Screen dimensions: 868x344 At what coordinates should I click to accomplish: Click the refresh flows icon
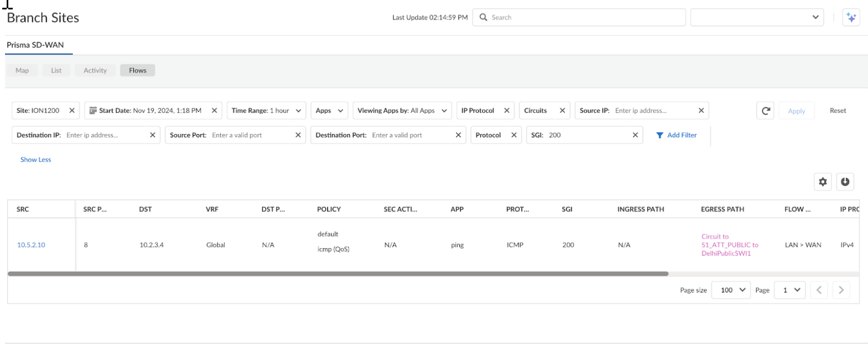click(x=766, y=111)
